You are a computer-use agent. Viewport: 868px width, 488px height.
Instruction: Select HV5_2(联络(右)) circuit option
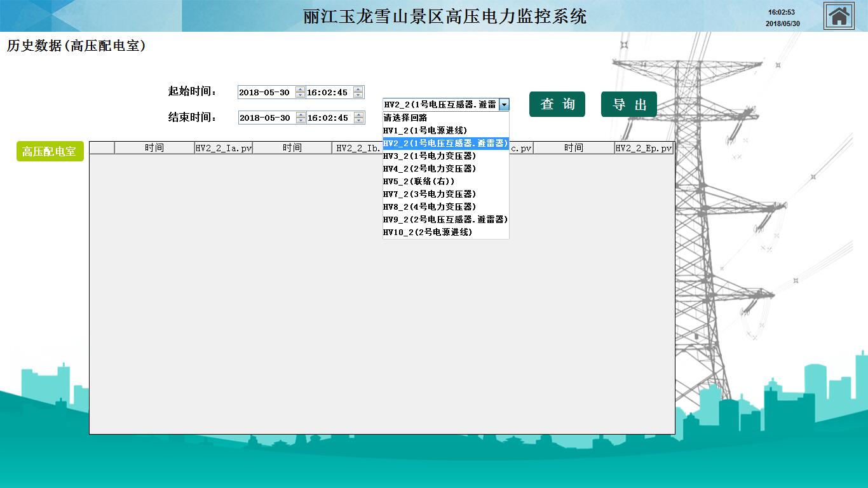pos(418,181)
